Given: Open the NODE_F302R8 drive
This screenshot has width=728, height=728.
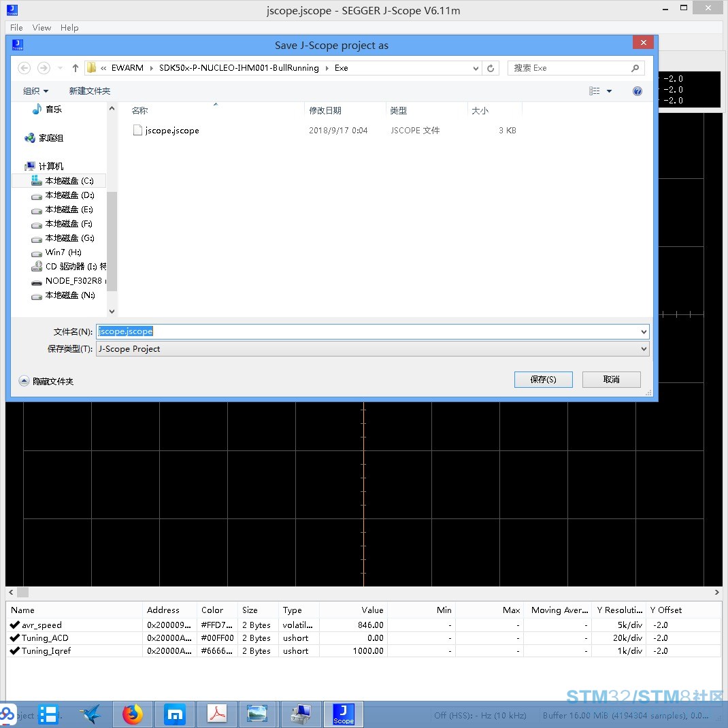Looking at the screenshot, I should [x=68, y=281].
